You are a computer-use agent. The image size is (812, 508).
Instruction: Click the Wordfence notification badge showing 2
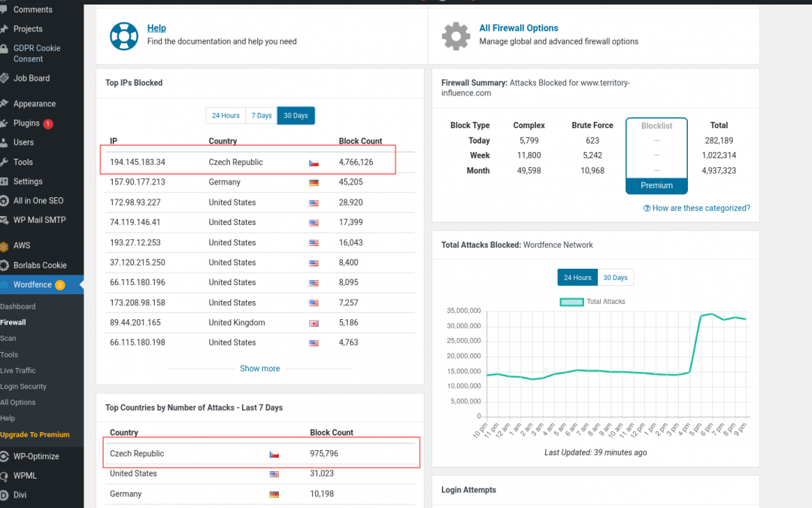(x=60, y=285)
